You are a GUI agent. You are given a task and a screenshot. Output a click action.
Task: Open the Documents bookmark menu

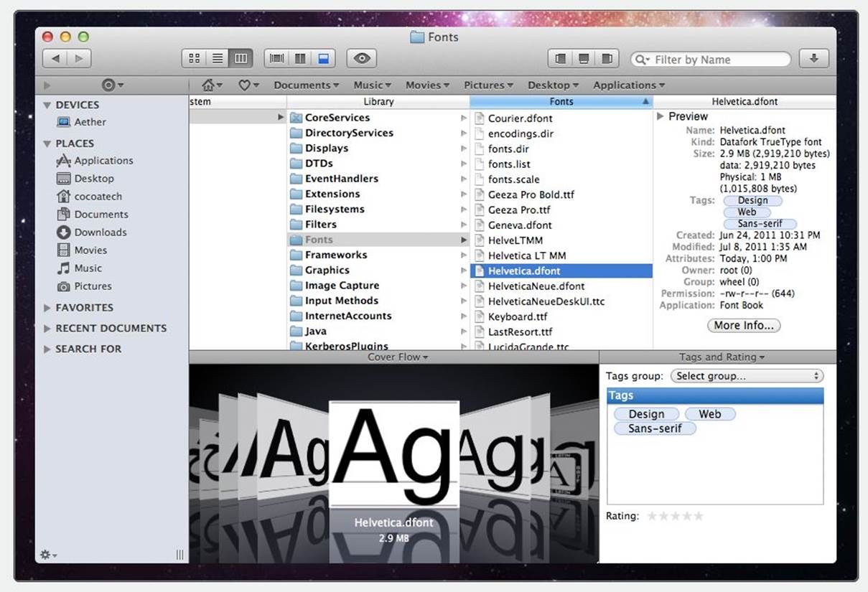[307, 85]
